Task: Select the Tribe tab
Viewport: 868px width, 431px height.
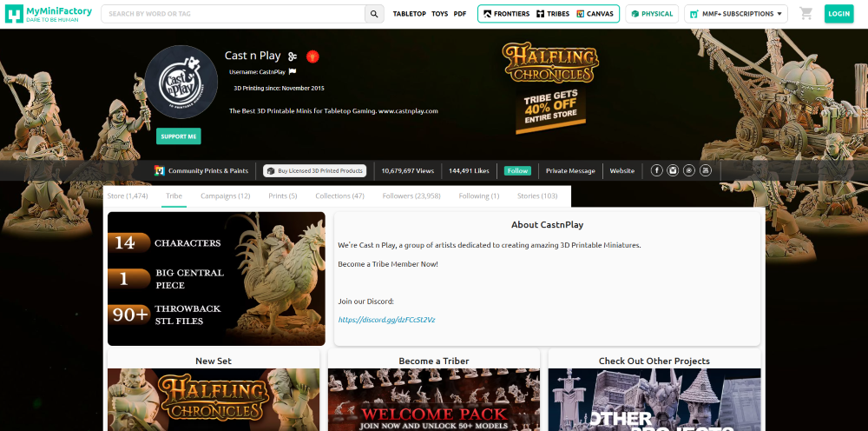Action: coord(174,196)
